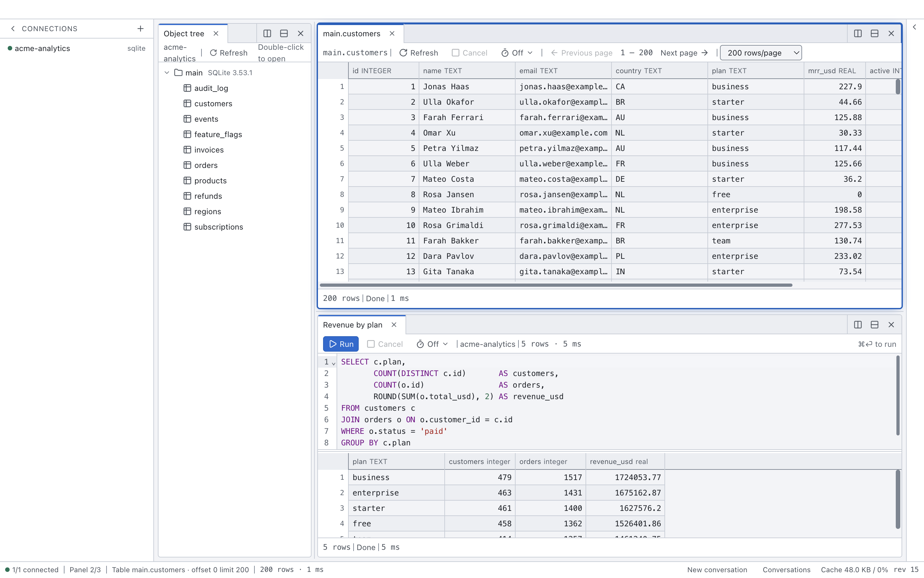This screenshot has width=924, height=578.
Task: Open the audit_log table icon in tree
Action: [187, 88]
